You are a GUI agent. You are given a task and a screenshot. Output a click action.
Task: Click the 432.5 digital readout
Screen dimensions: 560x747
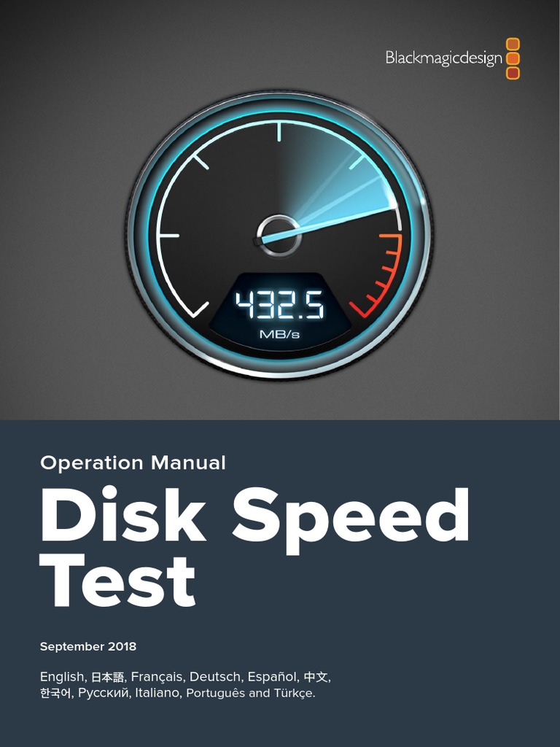pos(280,304)
